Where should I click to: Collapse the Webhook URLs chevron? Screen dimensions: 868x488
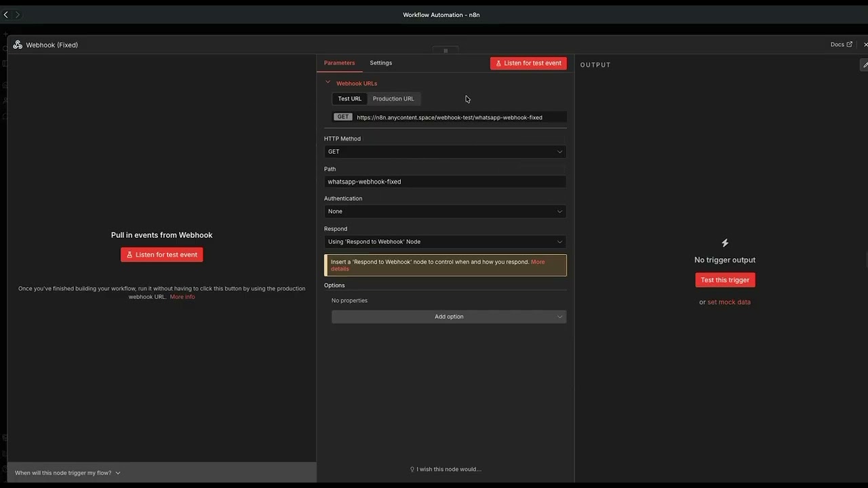click(328, 83)
